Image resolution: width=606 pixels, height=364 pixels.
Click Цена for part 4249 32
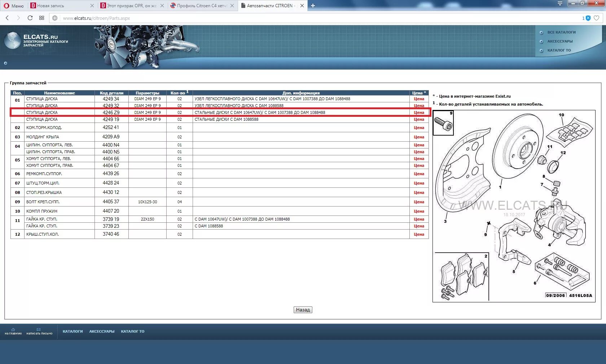[x=419, y=106]
